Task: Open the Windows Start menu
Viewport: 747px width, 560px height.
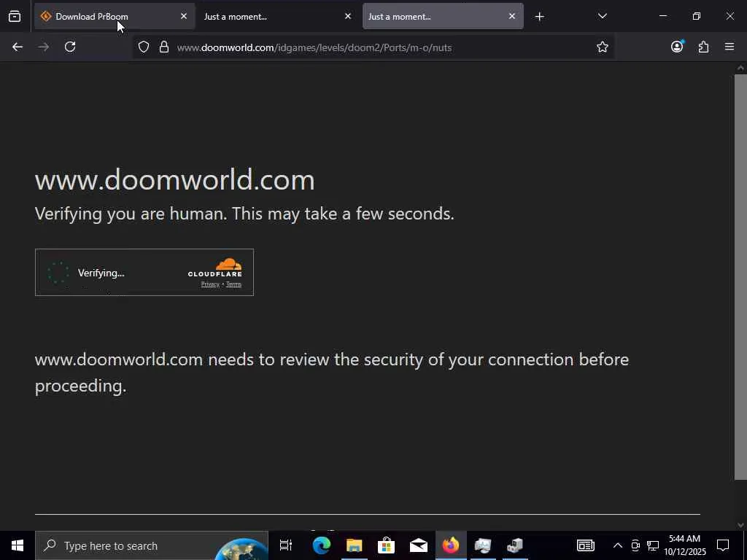Action: [x=18, y=545]
